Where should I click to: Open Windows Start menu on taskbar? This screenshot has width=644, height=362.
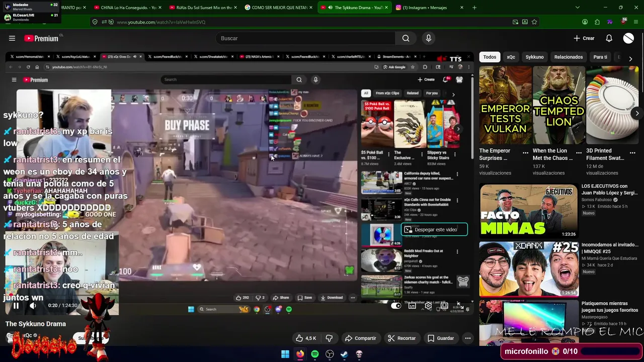[x=285, y=354]
